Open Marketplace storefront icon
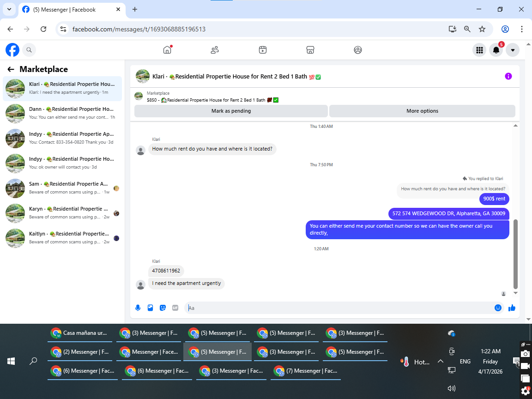The width and height of the screenshot is (532, 399). coord(310,50)
